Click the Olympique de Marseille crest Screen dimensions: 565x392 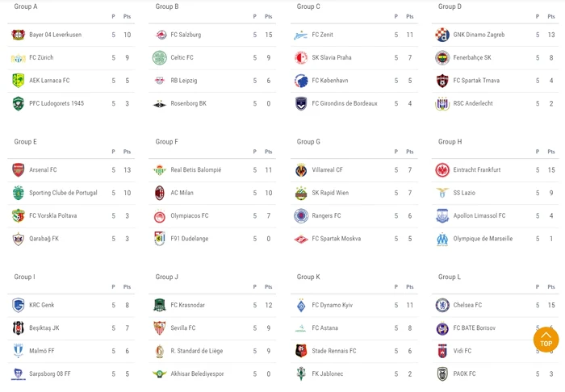click(x=442, y=239)
